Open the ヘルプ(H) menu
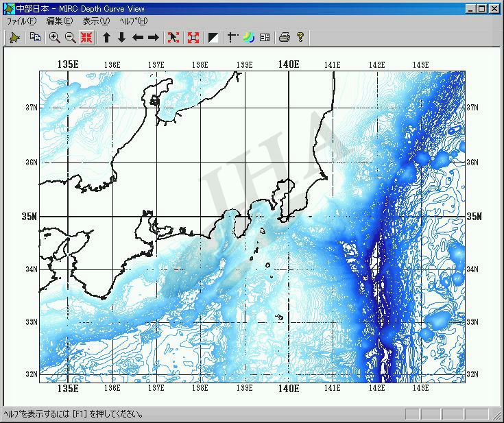This screenshot has width=504, height=423. 134,21
